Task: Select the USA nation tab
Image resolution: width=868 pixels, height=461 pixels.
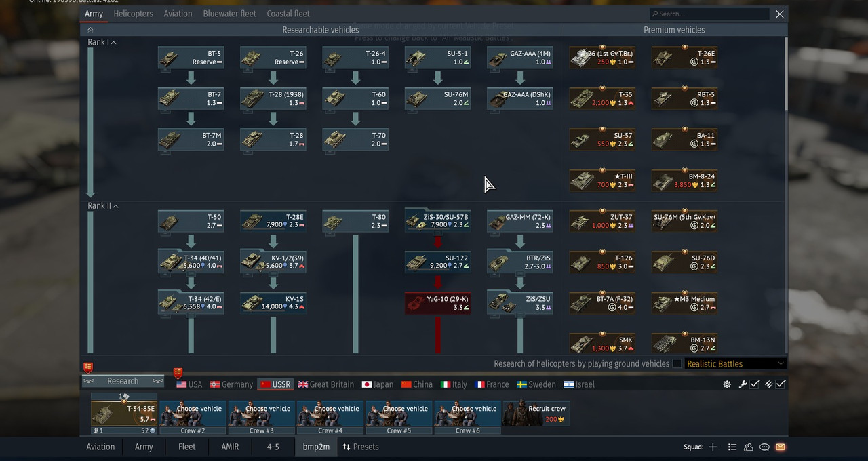Action: pyautogui.click(x=189, y=384)
